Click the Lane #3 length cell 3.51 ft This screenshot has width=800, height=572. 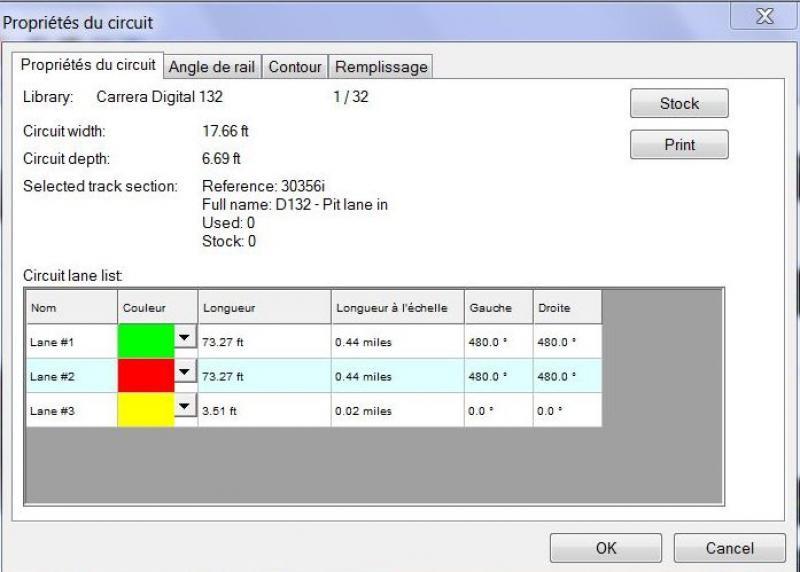coord(264,411)
